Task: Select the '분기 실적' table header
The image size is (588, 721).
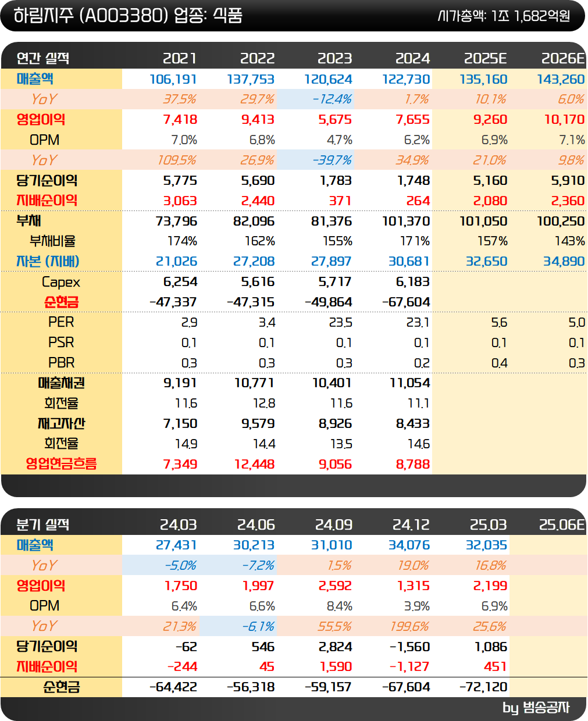Action: click(42, 524)
